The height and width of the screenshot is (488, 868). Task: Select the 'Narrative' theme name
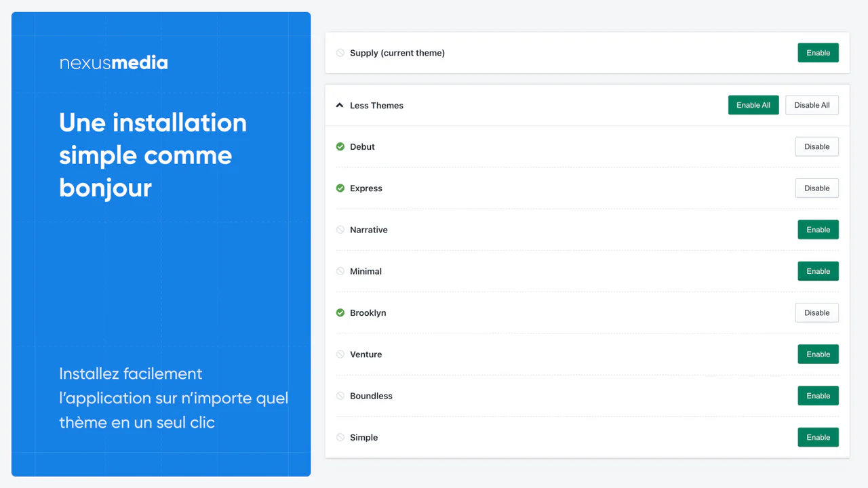[x=369, y=230]
